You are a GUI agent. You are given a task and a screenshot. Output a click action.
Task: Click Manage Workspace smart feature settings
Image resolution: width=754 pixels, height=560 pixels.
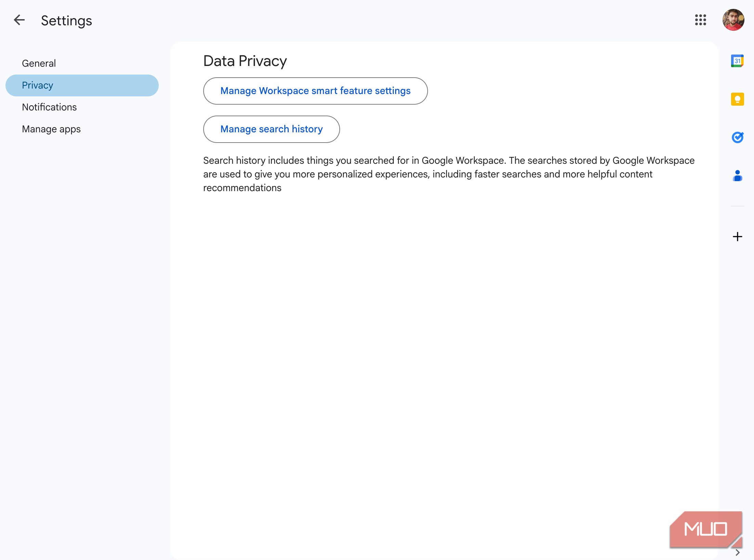(x=315, y=91)
